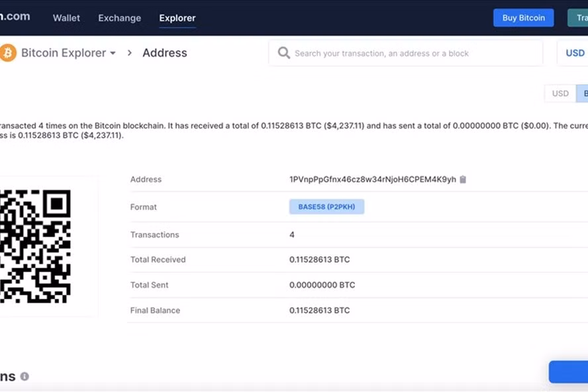Viewport: 588px width, 392px height.
Task: Click the Buy Bitcoin button
Action: (x=524, y=18)
